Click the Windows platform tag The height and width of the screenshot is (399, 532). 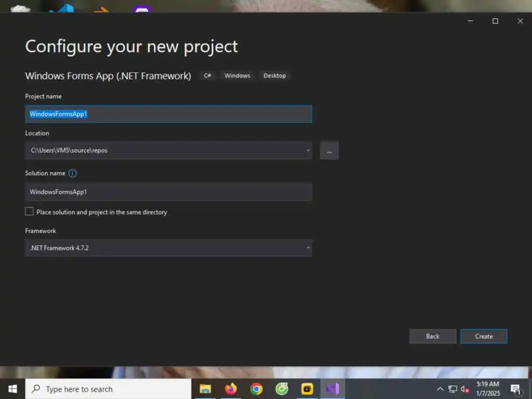pyautogui.click(x=237, y=76)
